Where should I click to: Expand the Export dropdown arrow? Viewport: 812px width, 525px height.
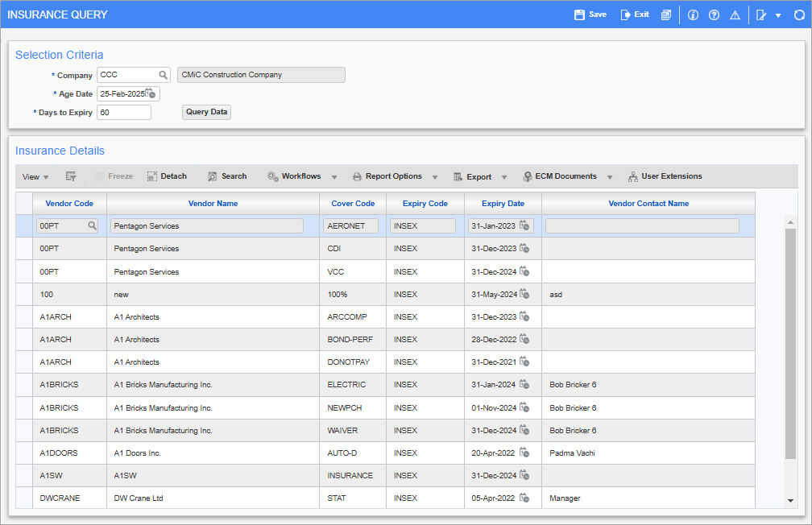pyautogui.click(x=504, y=178)
